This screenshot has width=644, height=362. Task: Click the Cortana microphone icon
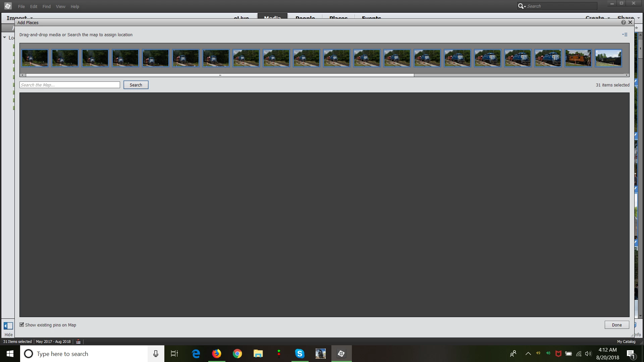[x=156, y=354]
